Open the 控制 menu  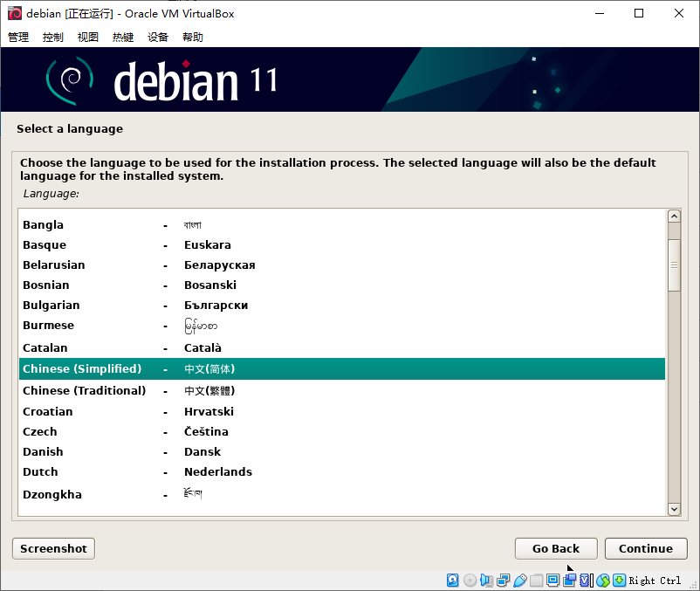tap(53, 37)
